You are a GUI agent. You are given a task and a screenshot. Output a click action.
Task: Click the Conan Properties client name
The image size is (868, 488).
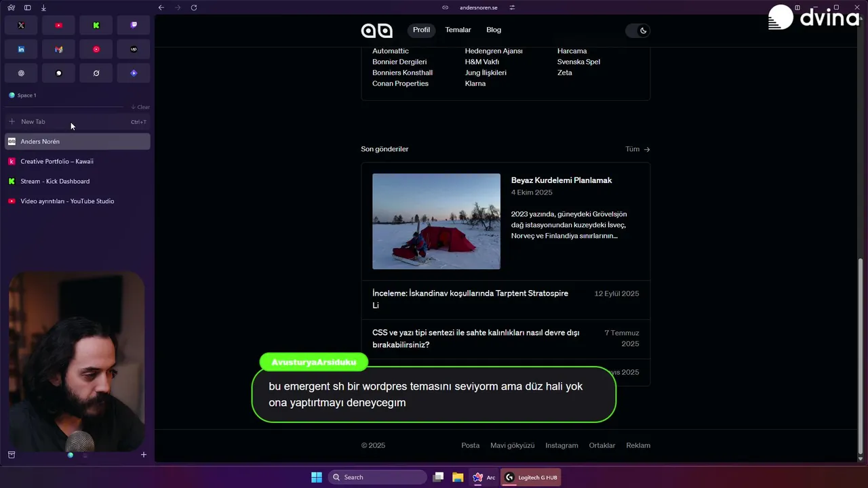400,83
